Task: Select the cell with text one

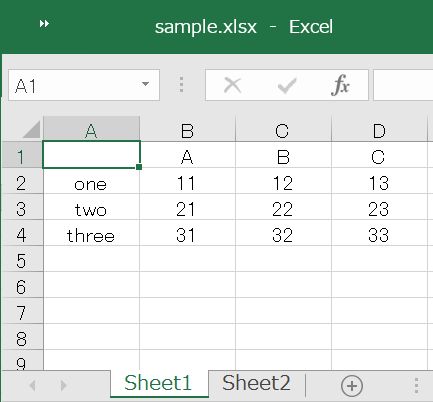Action: tap(91, 181)
